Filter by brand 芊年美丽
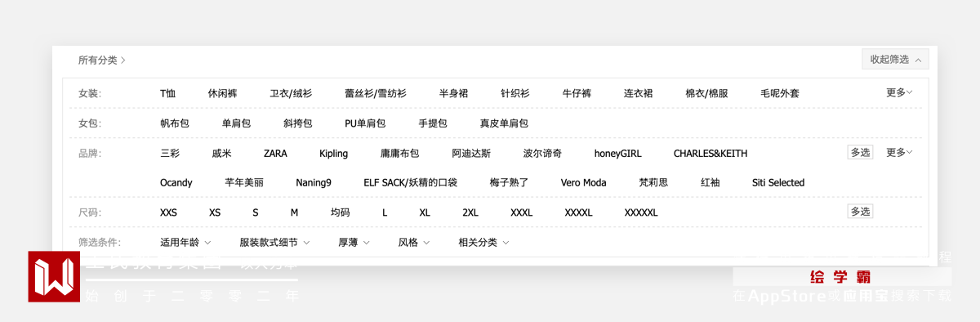The image size is (980, 322). (244, 182)
